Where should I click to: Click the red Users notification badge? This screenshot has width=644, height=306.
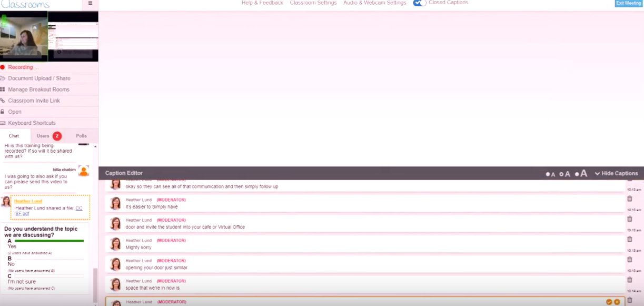coord(57,136)
